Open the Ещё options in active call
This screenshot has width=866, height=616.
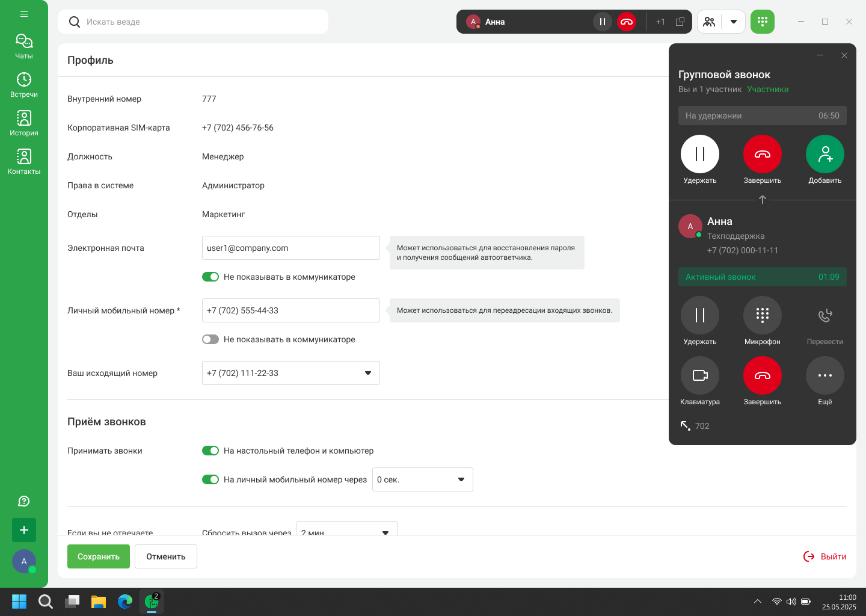[825, 376]
